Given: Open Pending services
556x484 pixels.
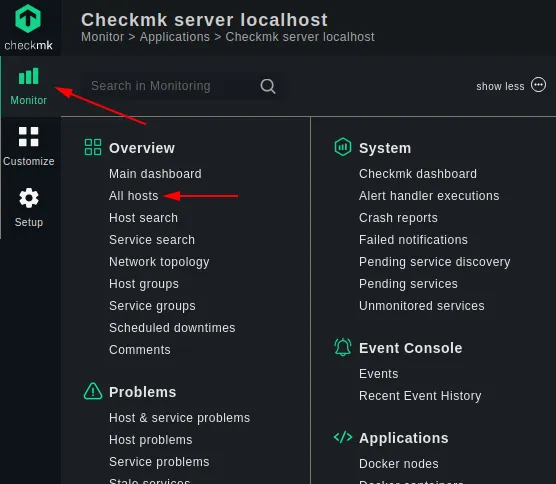Looking at the screenshot, I should [x=408, y=284].
